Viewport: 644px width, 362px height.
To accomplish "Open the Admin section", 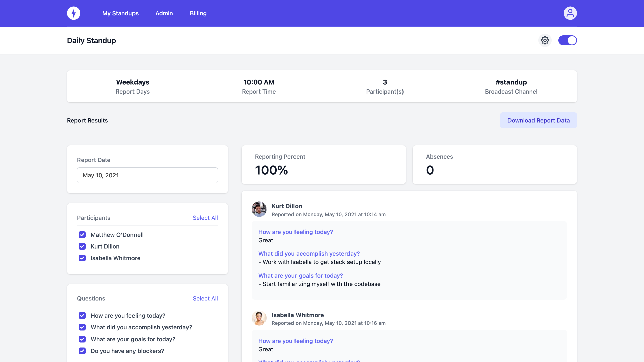I will pos(164,13).
